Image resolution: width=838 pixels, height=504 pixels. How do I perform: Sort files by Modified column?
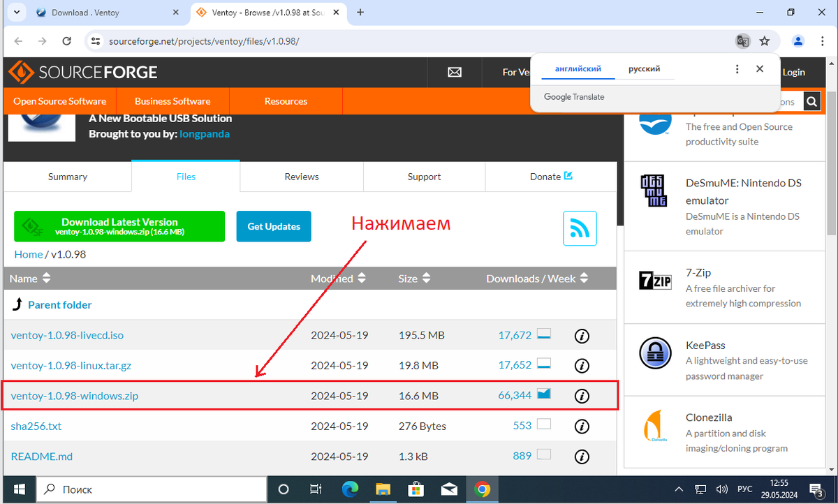339,279
